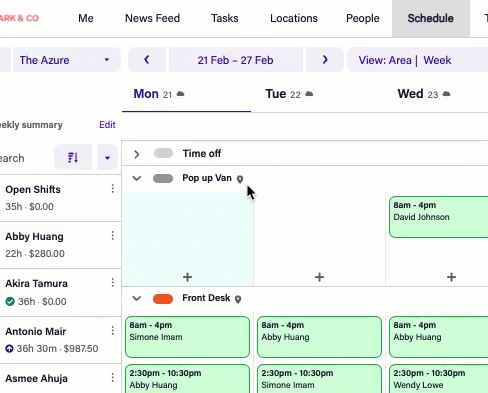Click Time off grey color pill

[163, 153]
